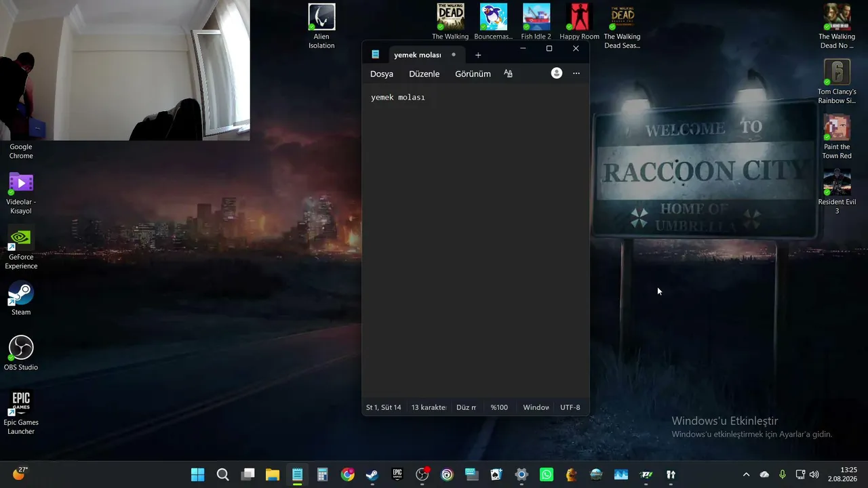Screen dimensions: 868x488
Task: Open Settings gear on the taskbar
Action: (521, 474)
